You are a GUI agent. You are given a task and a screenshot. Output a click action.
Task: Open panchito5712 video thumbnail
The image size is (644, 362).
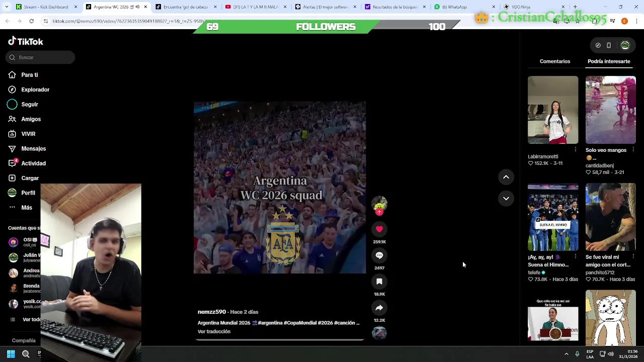click(611, 217)
